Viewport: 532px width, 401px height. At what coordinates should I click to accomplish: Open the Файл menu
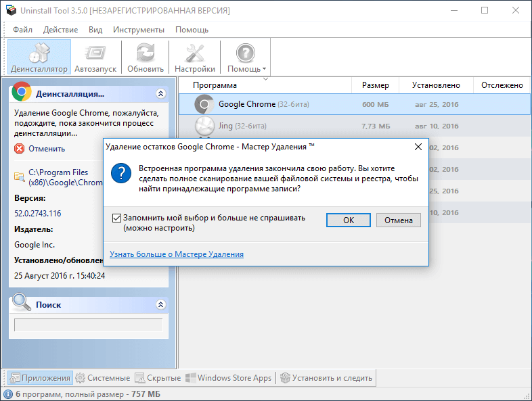pyautogui.click(x=22, y=30)
